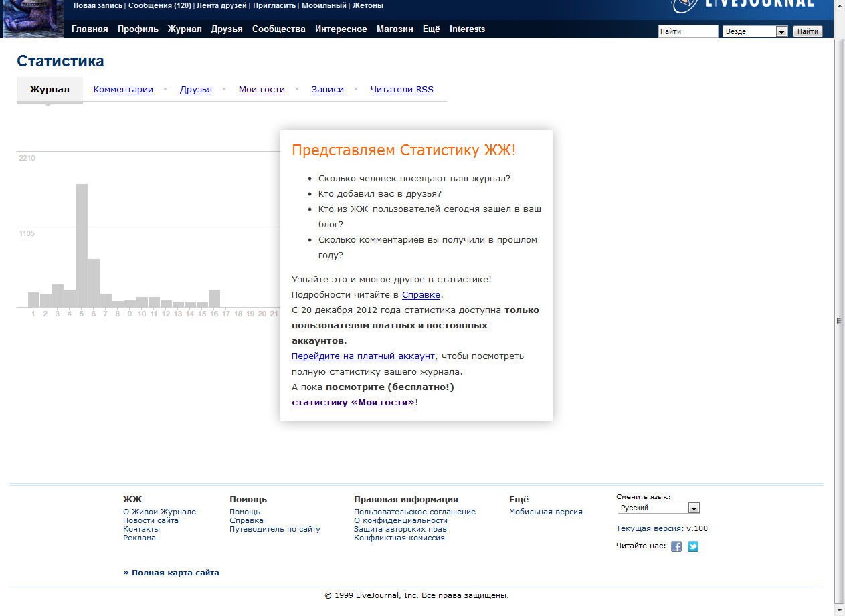Switch to the 'Мои гости' tab
Screen dimensions: 845x616
pyautogui.click(x=262, y=90)
